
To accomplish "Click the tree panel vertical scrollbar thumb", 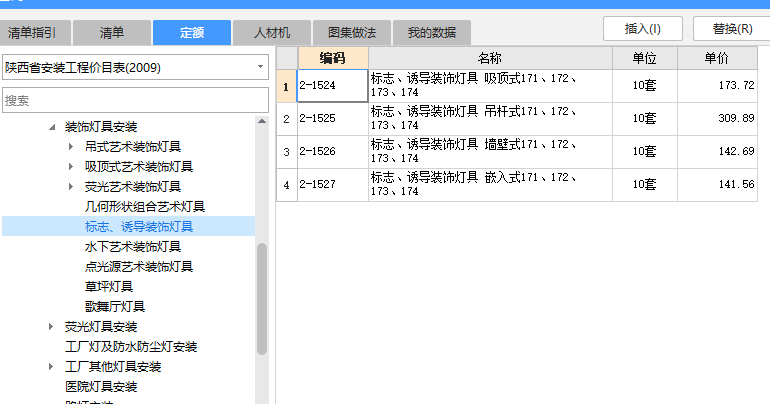I will coord(262,298).
